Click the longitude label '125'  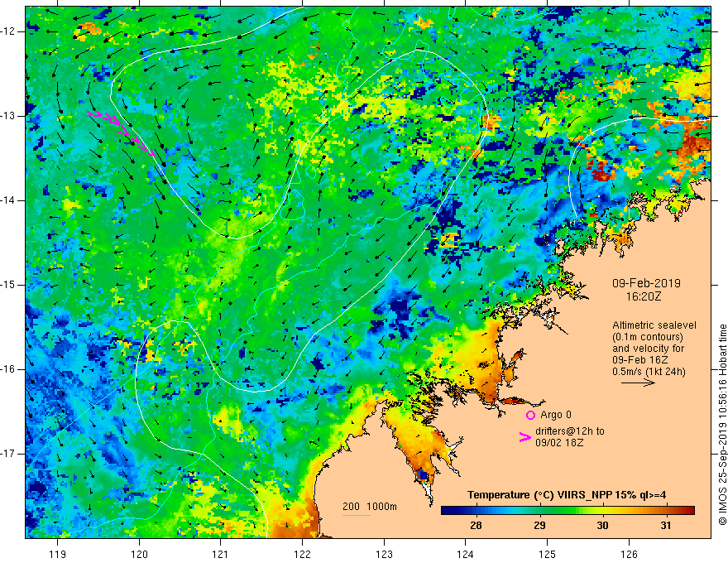[548, 554]
